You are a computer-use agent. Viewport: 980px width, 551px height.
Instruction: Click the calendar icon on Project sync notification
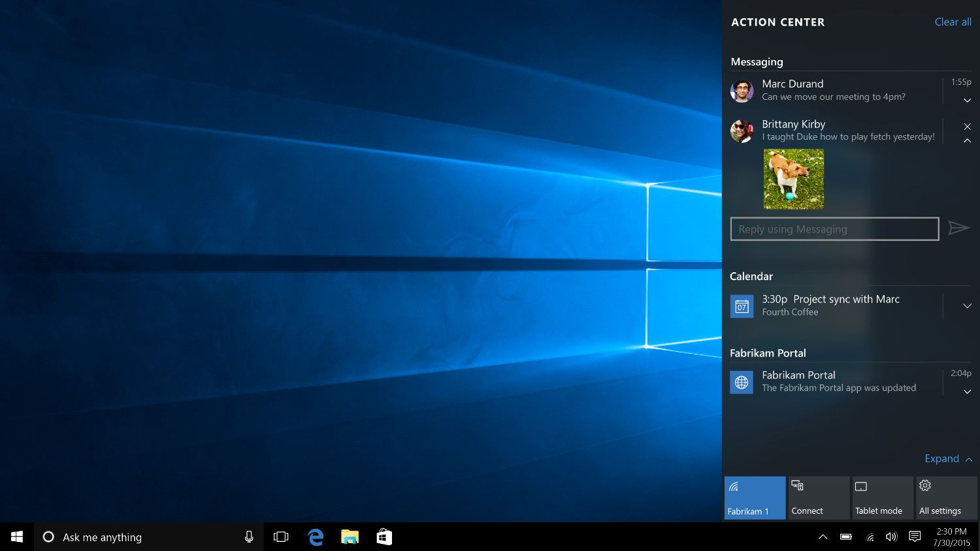coord(742,306)
